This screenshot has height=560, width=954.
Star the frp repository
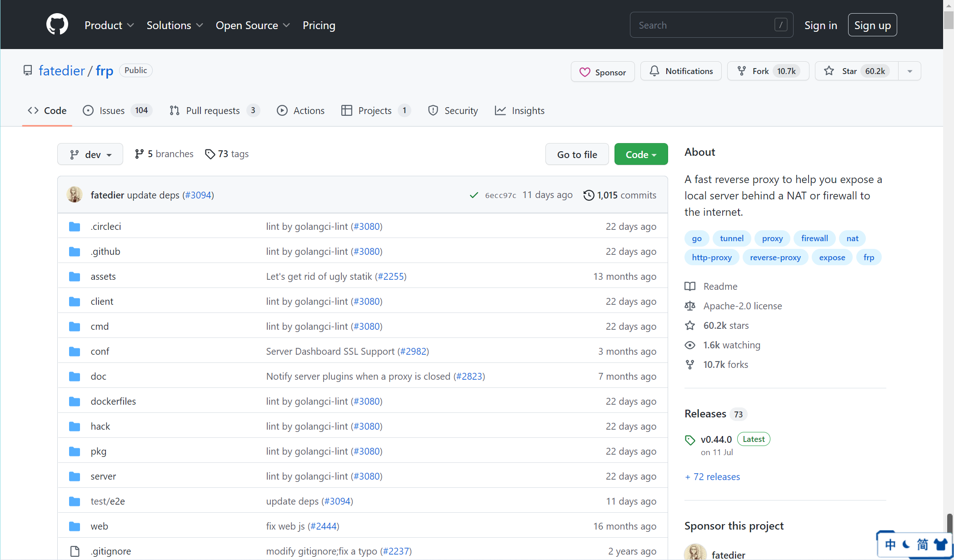coord(856,71)
